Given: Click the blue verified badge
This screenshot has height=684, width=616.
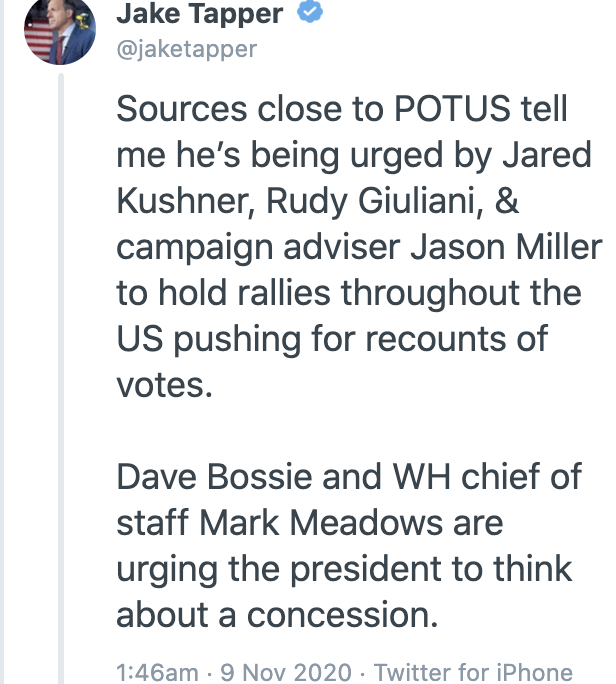Looking at the screenshot, I should tap(310, 12).
